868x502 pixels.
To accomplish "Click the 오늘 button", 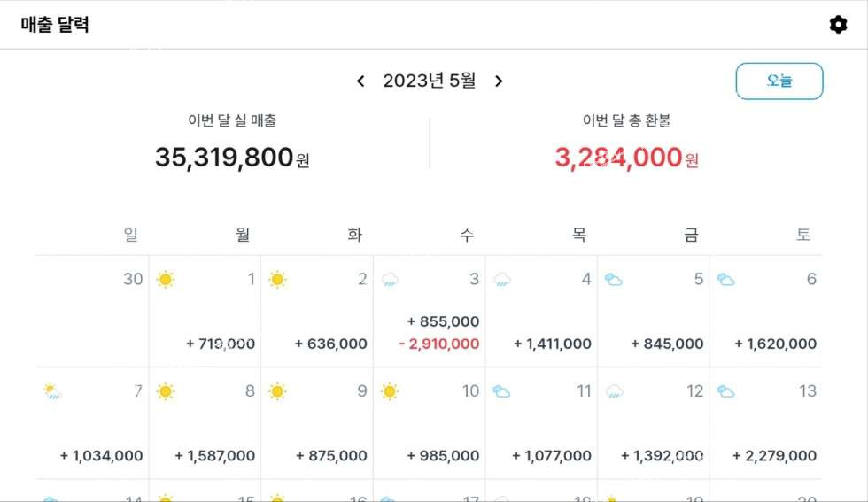I will [x=779, y=81].
